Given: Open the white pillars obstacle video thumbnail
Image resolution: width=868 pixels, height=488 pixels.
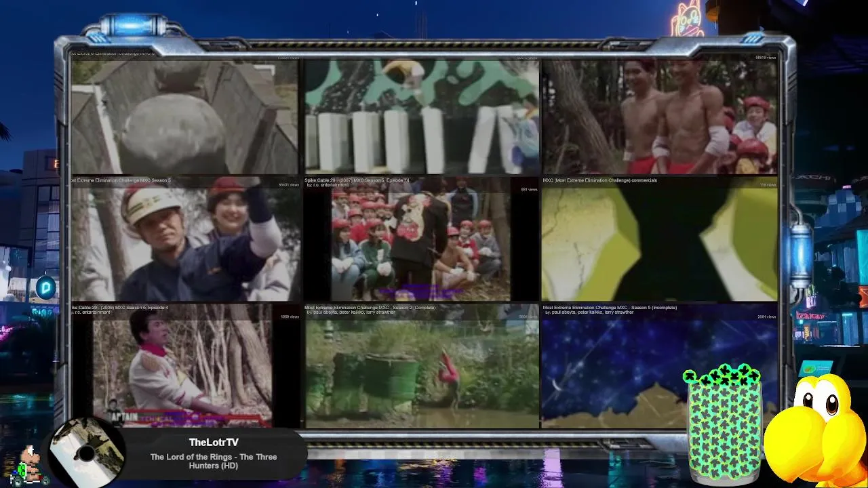Looking at the screenshot, I should click(422, 116).
